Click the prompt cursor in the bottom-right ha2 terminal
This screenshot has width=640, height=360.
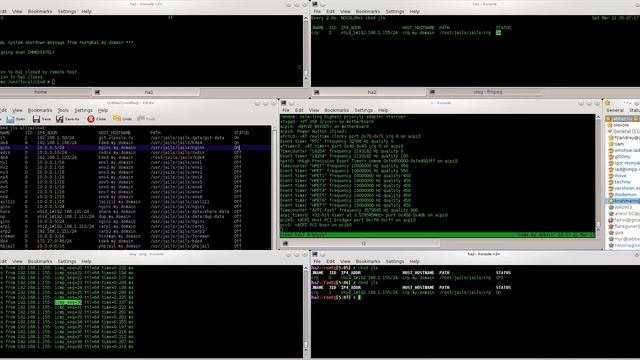[359, 297]
